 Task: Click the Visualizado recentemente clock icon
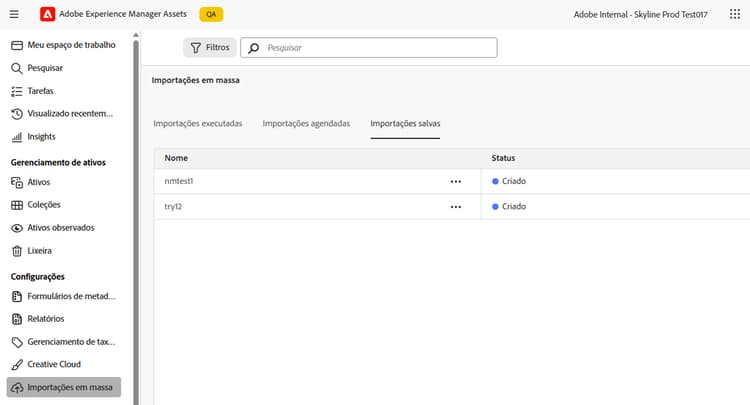(17, 114)
